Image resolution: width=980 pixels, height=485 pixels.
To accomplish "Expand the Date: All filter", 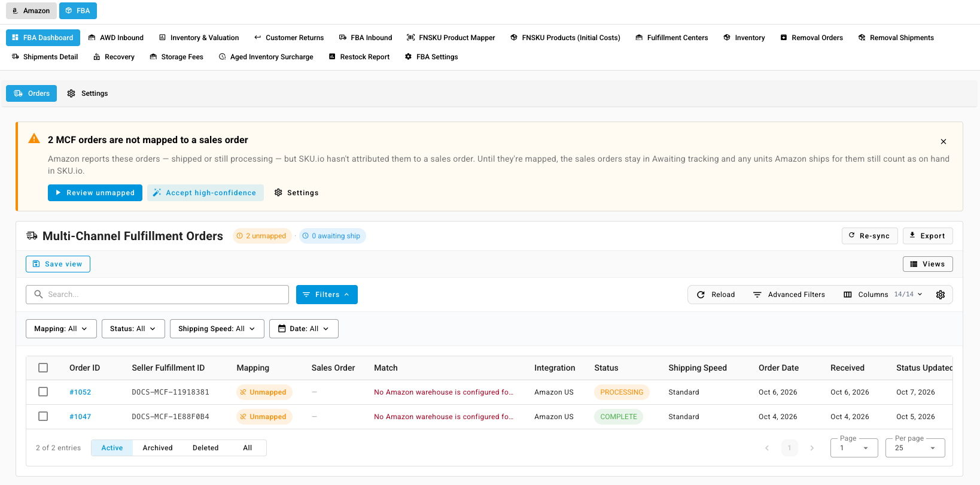I will pyautogui.click(x=304, y=329).
